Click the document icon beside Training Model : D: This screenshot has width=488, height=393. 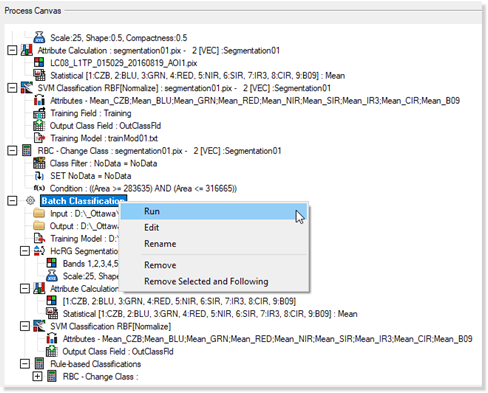[39, 238]
